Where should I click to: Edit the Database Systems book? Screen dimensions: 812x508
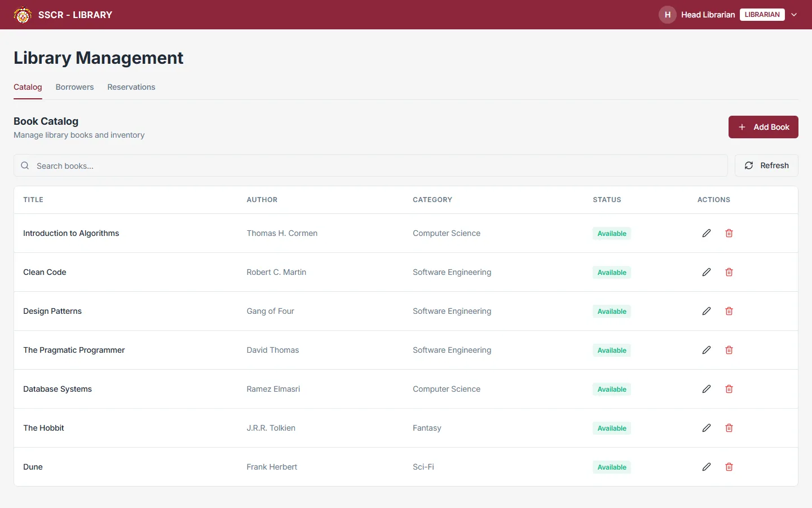[707, 389]
